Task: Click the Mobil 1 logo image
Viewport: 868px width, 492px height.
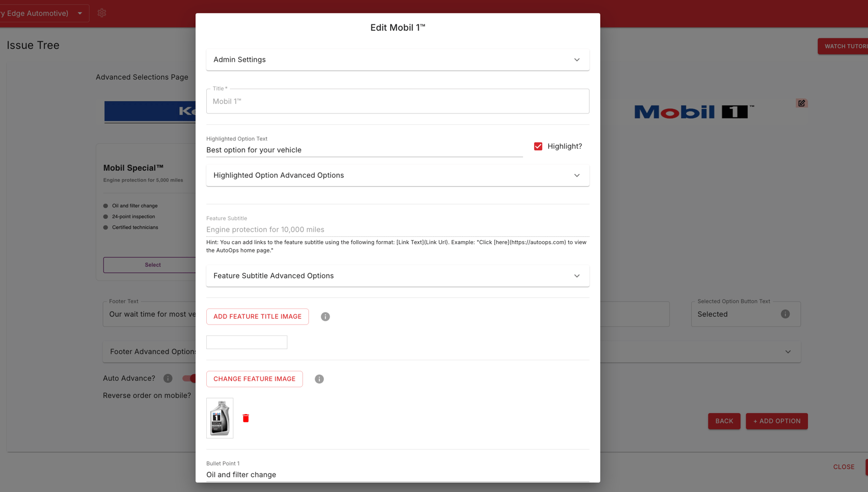Action: pos(694,111)
